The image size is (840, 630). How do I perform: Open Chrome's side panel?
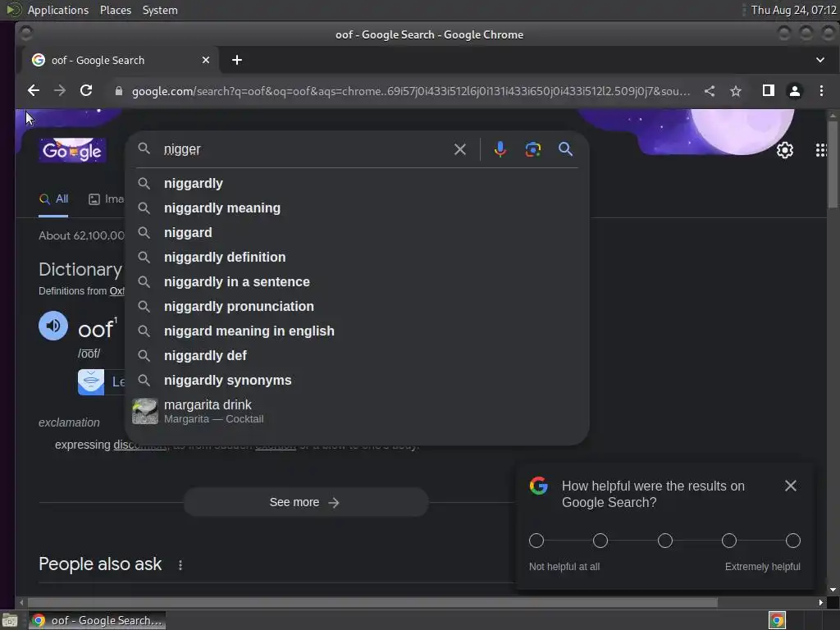[768, 90]
